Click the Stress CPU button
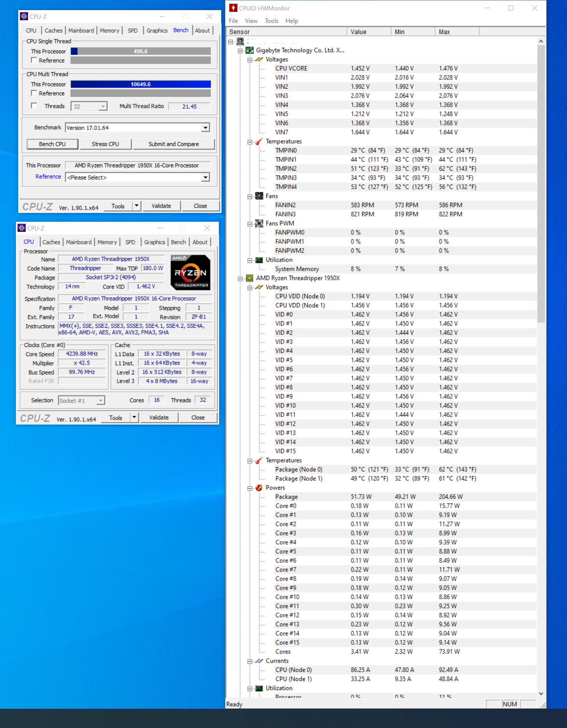The image size is (567, 728). (105, 144)
